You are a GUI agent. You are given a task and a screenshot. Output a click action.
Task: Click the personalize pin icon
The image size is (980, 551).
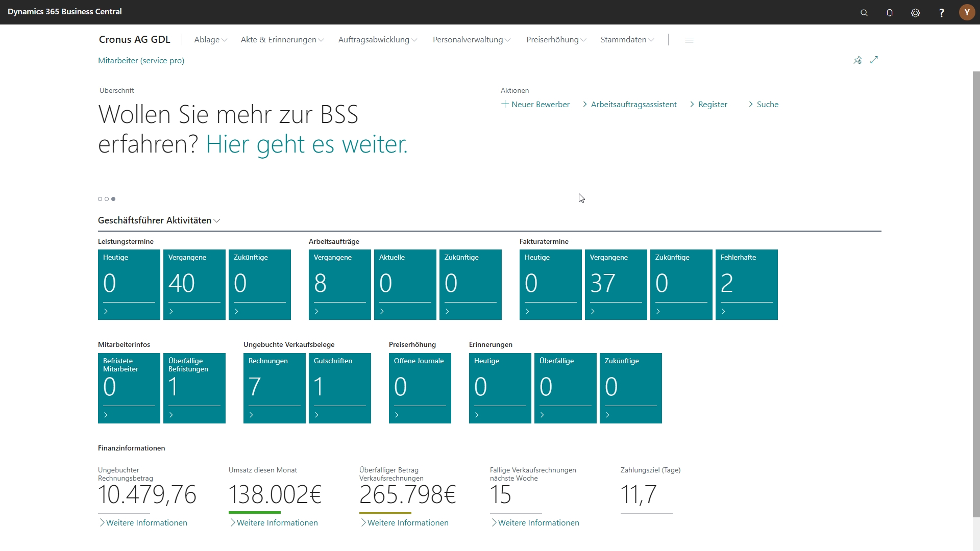click(x=857, y=60)
